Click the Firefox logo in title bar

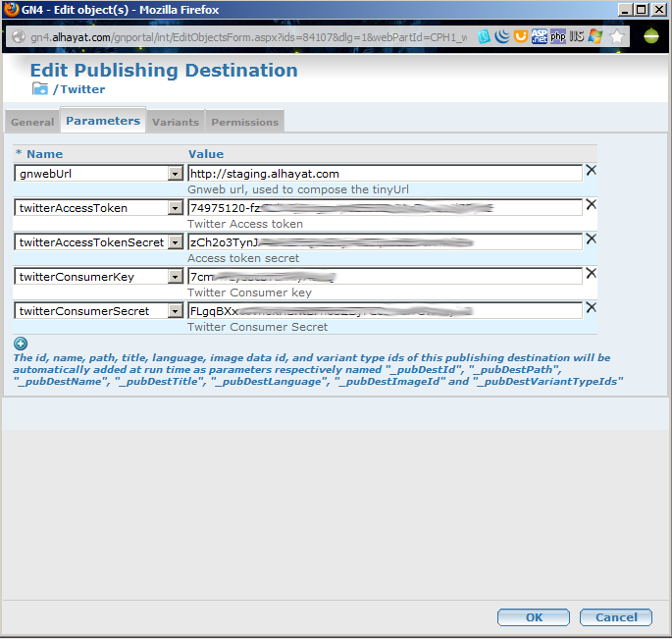tap(11, 9)
